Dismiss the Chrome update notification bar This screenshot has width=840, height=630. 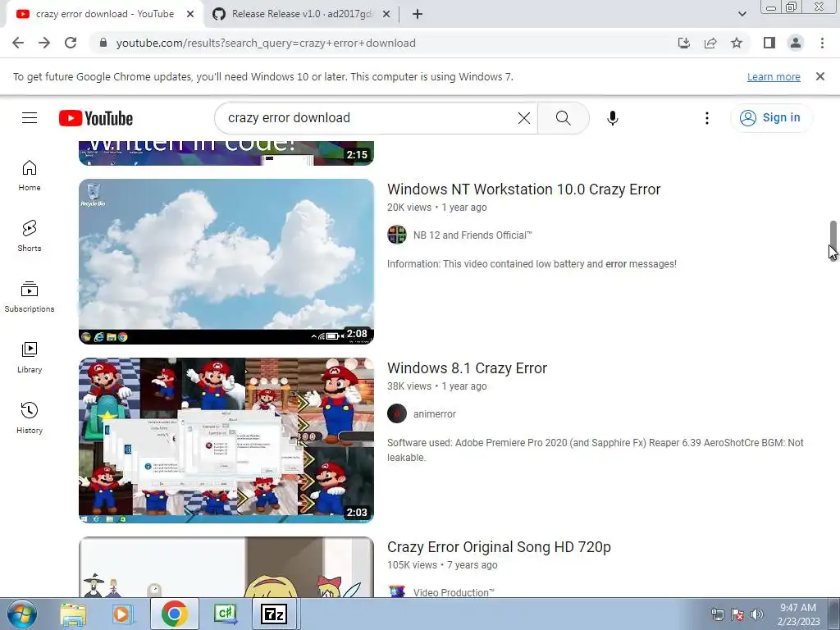coord(819,76)
